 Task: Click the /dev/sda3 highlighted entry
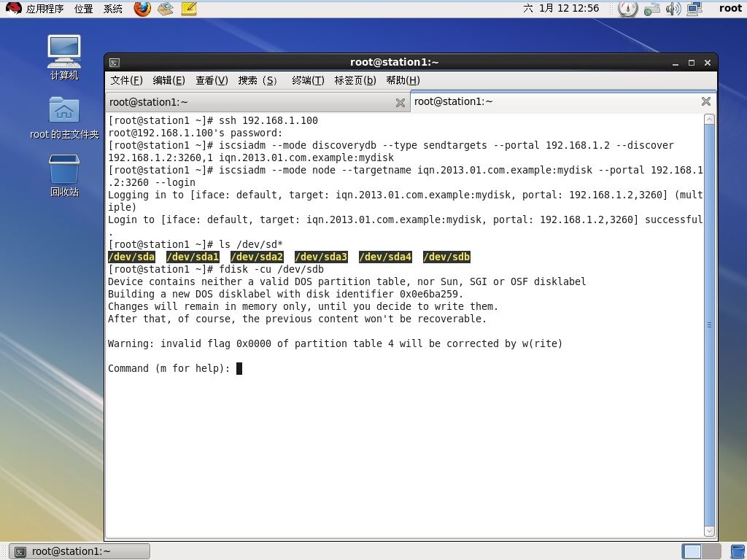coord(321,257)
